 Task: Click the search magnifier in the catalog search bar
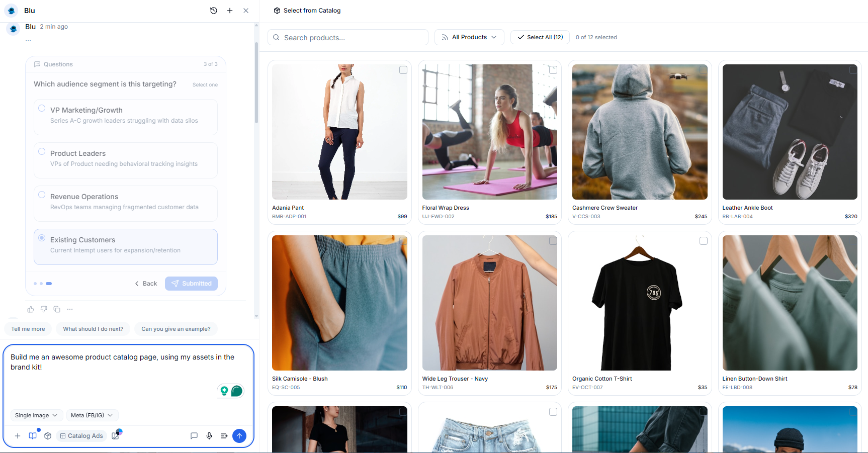pos(276,37)
